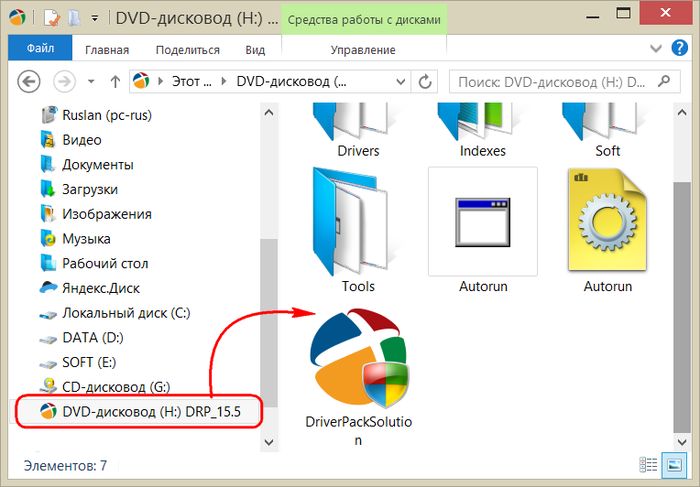Screen dimensions: 700x487
Task: Switch to the Вид ribbon tab
Action: click(255, 48)
